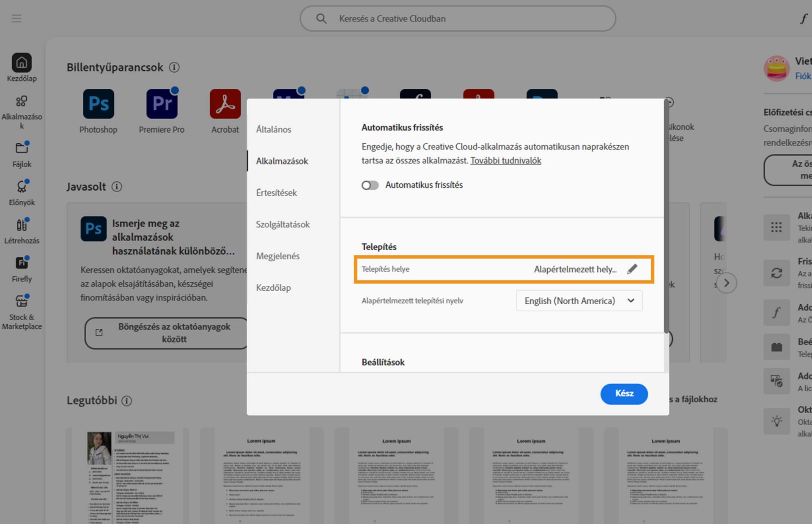
Task: Launch Photoshop from shortcut icons
Action: click(x=98, y=104)
